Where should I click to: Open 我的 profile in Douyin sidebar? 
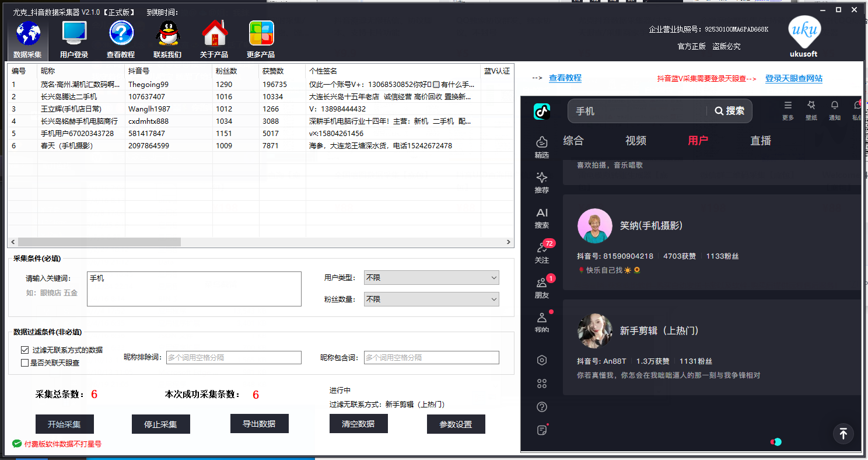[542, 322]
